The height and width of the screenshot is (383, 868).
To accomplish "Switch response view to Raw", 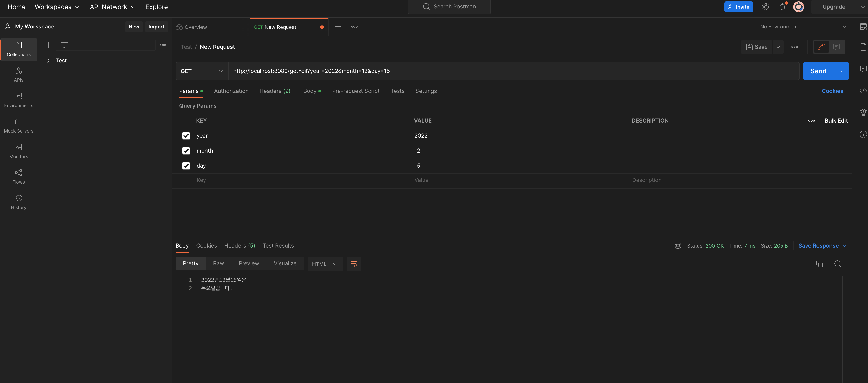I will [218, 263].
